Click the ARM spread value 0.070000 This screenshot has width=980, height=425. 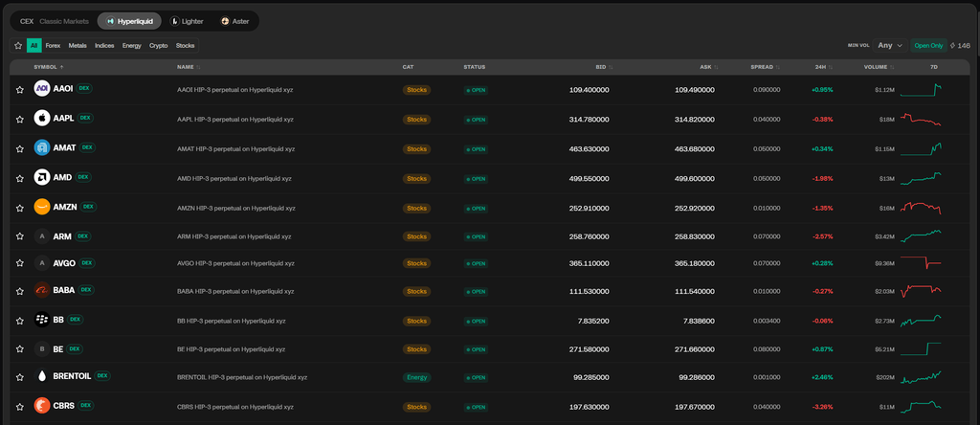767,237
